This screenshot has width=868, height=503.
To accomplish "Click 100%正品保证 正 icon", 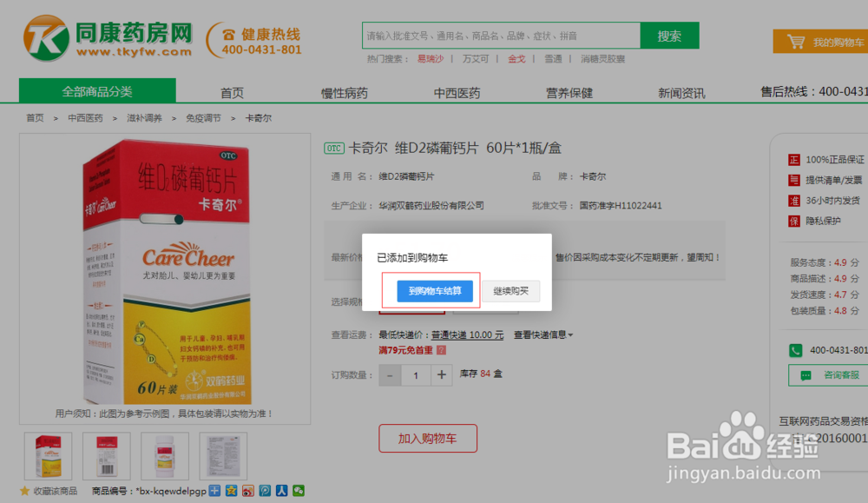I will pyautogui.click(x=794, y=160).
